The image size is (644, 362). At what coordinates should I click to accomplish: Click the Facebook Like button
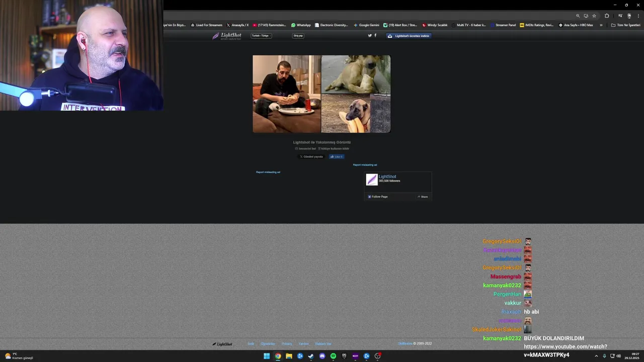(337, 157)
